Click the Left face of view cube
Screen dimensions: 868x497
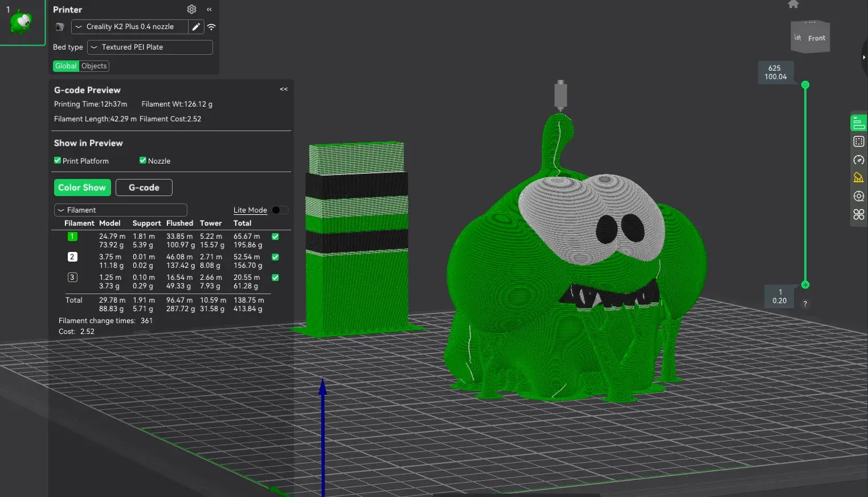coord(798,38)
